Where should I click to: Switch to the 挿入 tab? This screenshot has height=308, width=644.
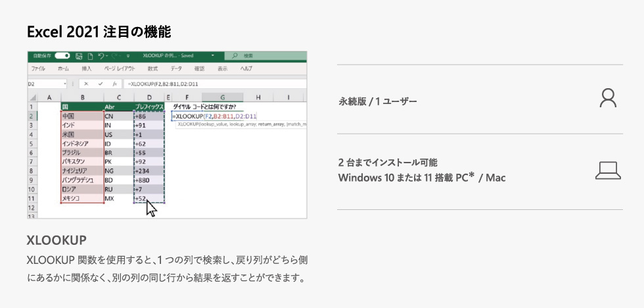coord(87,68)
